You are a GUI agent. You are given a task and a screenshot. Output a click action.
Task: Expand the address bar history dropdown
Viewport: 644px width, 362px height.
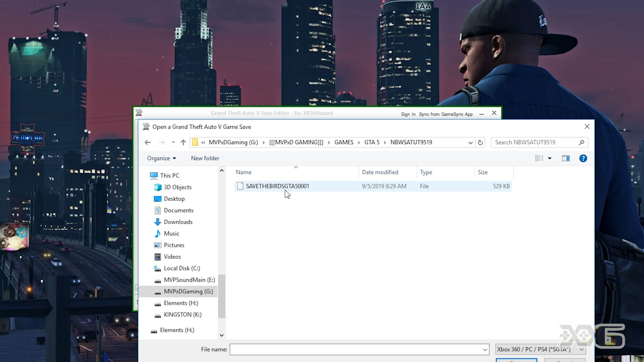tap(470, 143)
